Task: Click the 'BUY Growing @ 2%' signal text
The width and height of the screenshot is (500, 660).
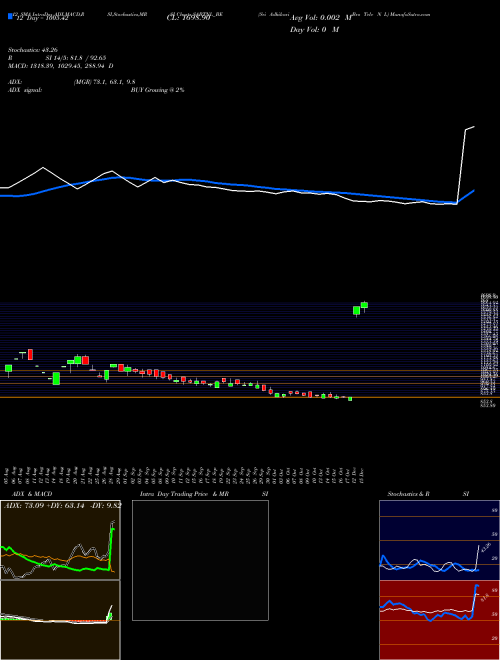Action: (157, 90)
